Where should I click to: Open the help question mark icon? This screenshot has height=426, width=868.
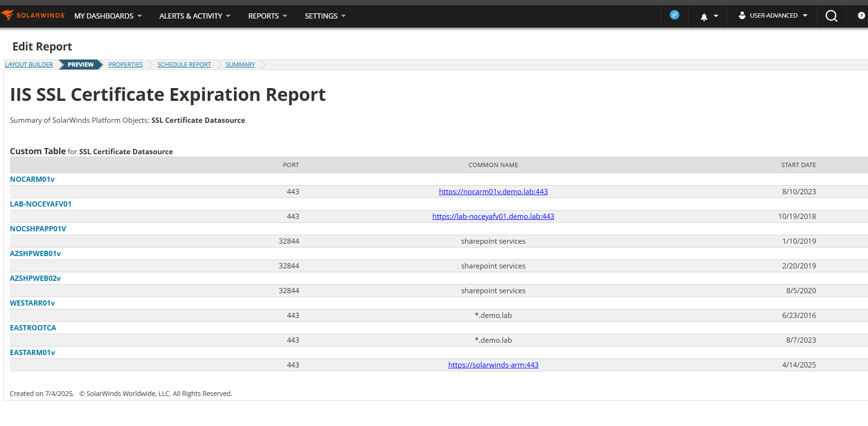click(x=861, y=16)
